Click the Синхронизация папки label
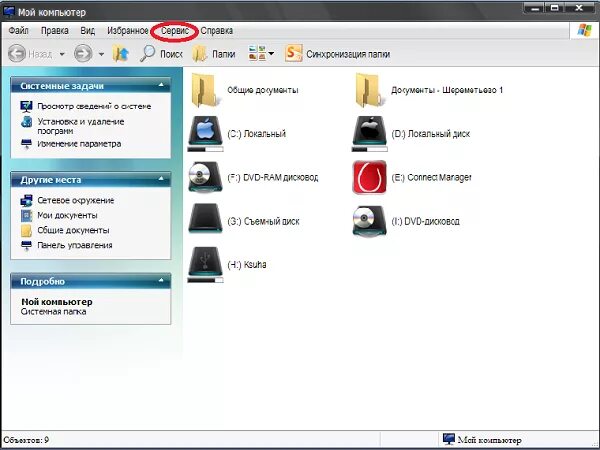This screenshot has height=450, width=600. tap(348, 54)
